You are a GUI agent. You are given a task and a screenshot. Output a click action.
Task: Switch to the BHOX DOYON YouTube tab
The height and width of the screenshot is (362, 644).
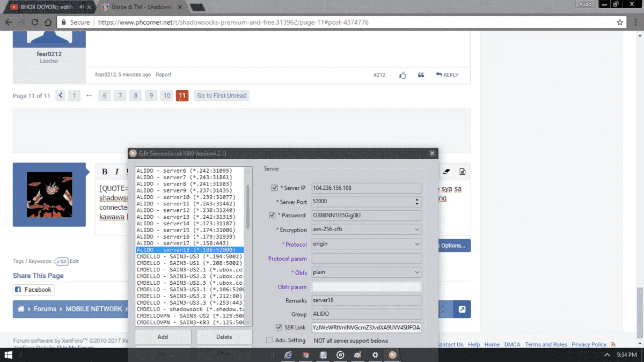[x=48, y=7]
